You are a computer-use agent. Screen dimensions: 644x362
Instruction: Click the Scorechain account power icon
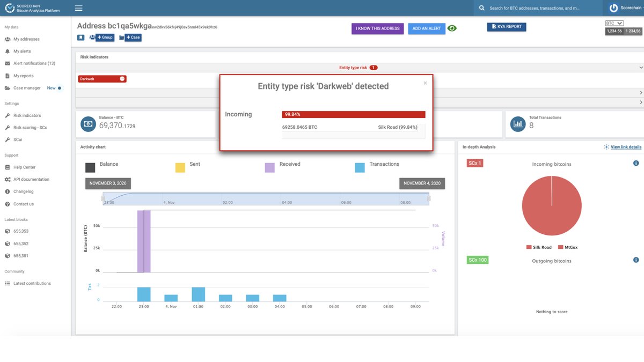(x=614, y=8)
